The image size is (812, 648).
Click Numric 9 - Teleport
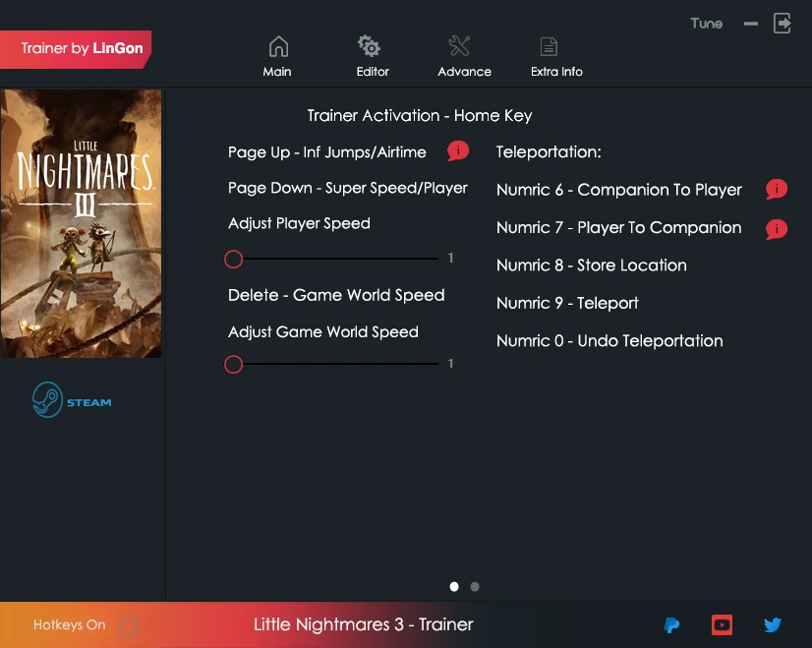point(567,303)
